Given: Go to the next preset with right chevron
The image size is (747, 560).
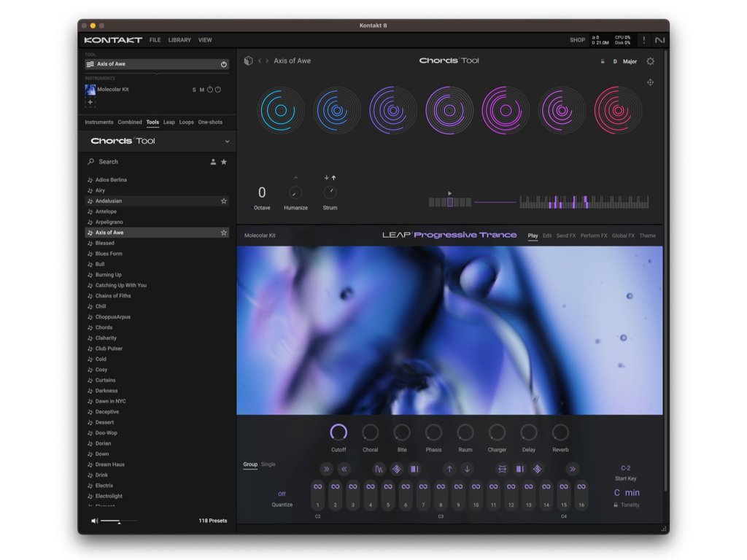Looking at the screenshot, I should tap(267, 61).
